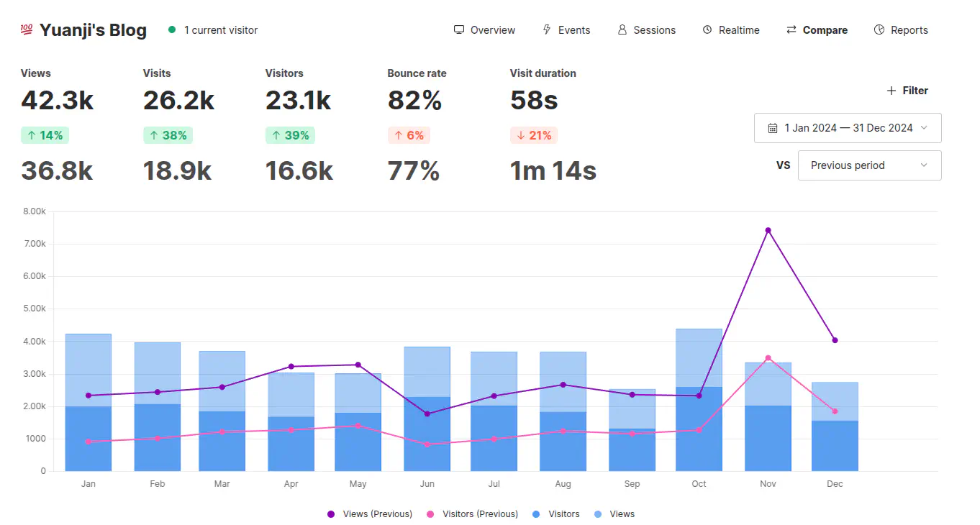Click the chevron on the date range selector

coord(925,128)
